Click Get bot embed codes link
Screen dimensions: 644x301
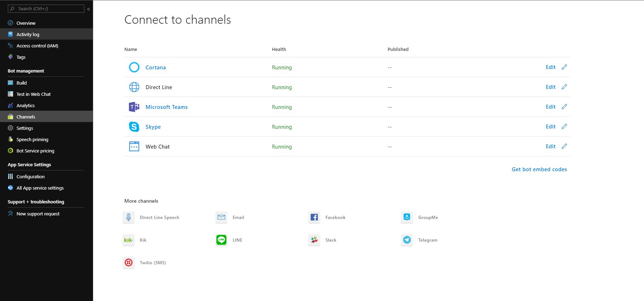pyautogui.click(x=539, y=169)
